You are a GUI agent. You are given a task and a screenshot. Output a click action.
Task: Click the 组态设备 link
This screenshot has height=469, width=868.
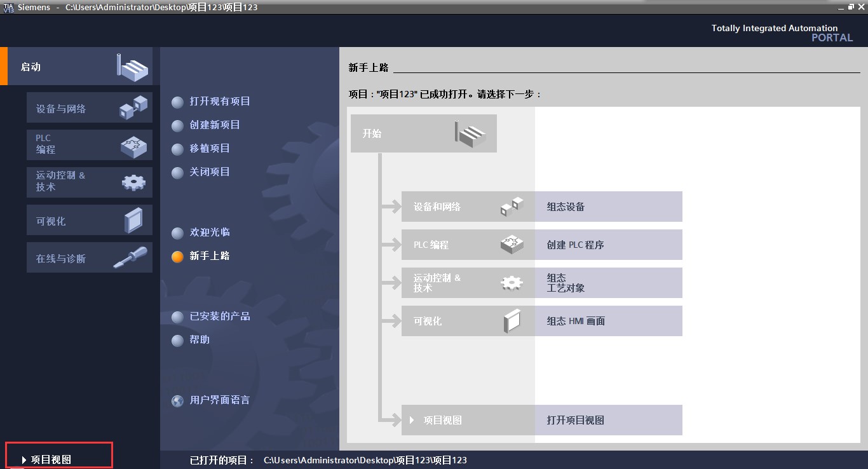tap(566, 207)
